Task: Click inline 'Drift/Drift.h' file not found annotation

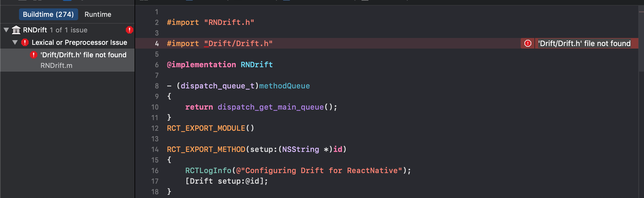Action: 584,43
